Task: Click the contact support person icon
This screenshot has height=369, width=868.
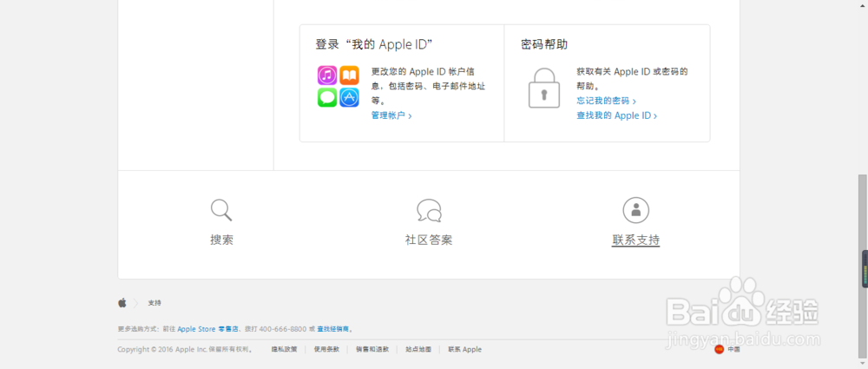Action: 636,209
